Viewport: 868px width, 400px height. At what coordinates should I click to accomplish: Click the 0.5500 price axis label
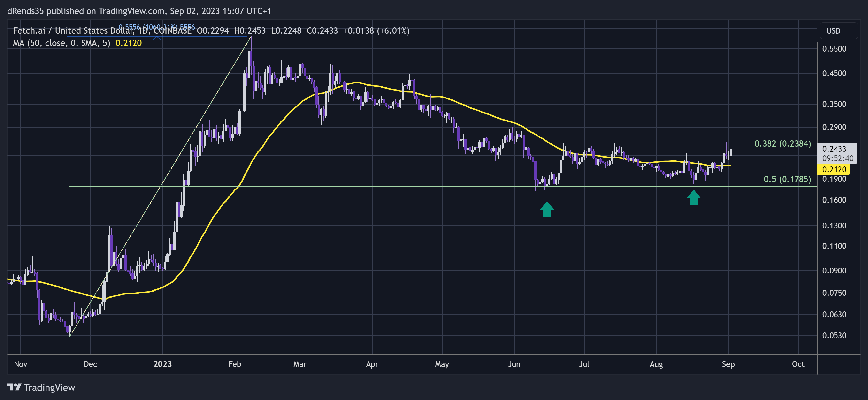coord(834,49)
